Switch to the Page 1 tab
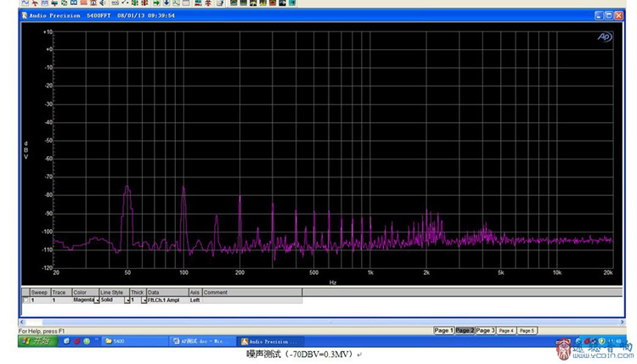The width and height of the screenshot is (637, 364). click(443, 331)
